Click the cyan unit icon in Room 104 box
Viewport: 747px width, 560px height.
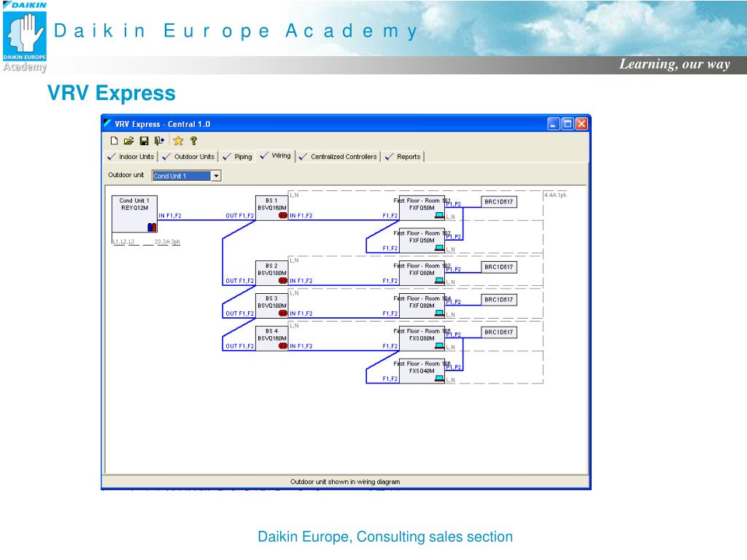[x=439, y=314]
